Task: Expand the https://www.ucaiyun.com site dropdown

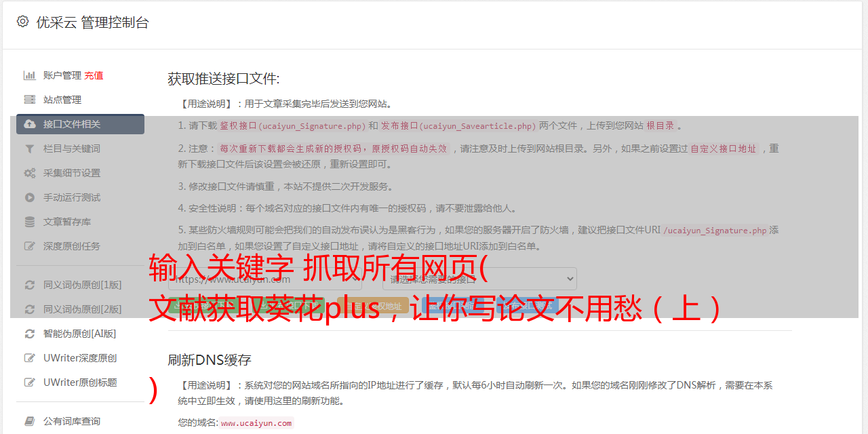Action: [264, 279]
